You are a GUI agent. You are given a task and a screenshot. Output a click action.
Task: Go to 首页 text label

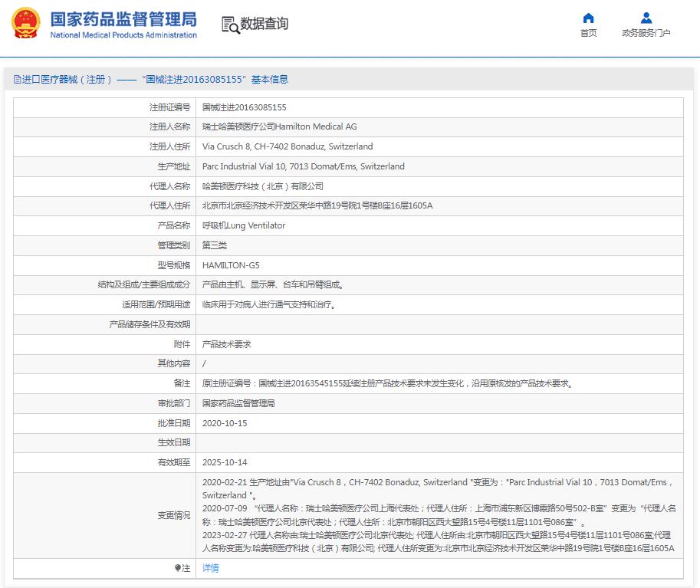[588, 33]
